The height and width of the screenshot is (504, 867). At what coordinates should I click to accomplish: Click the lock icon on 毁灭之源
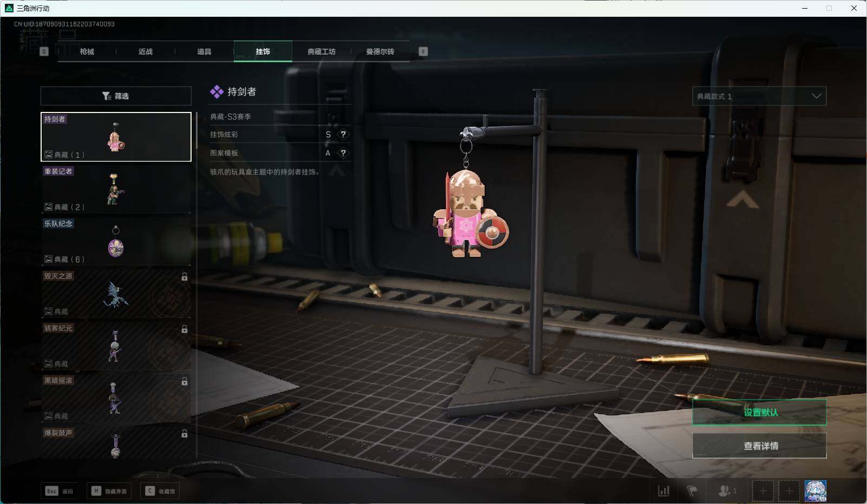[185, 277]
